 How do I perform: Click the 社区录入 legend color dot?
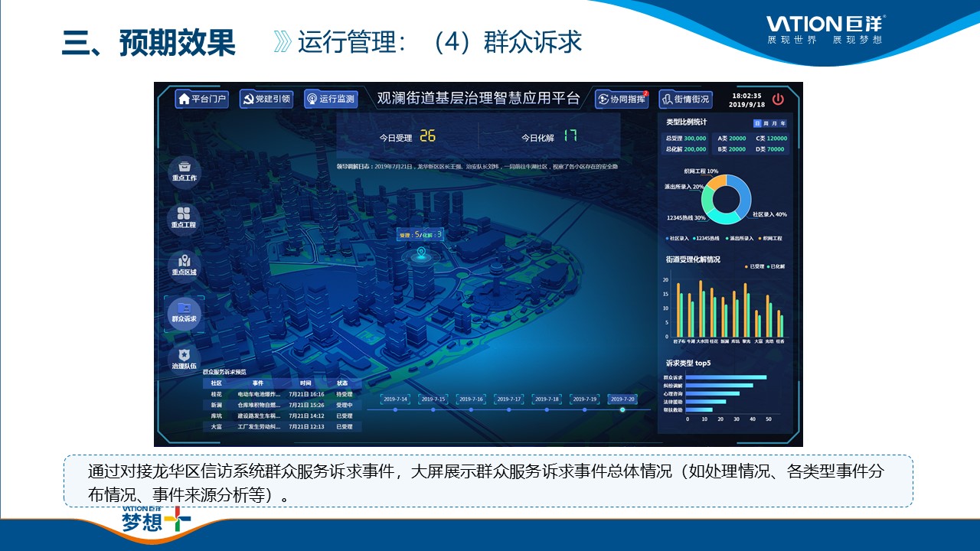668,239
